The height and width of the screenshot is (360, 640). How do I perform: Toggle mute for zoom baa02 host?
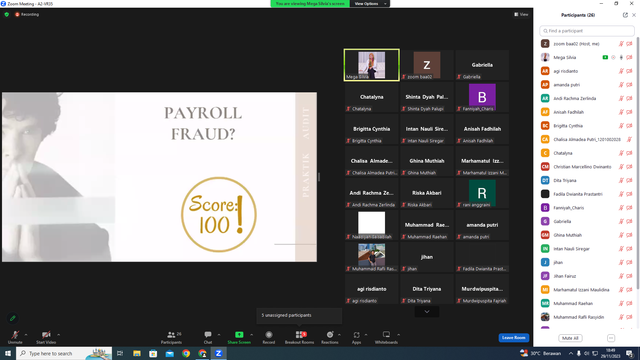click(621, 44)
